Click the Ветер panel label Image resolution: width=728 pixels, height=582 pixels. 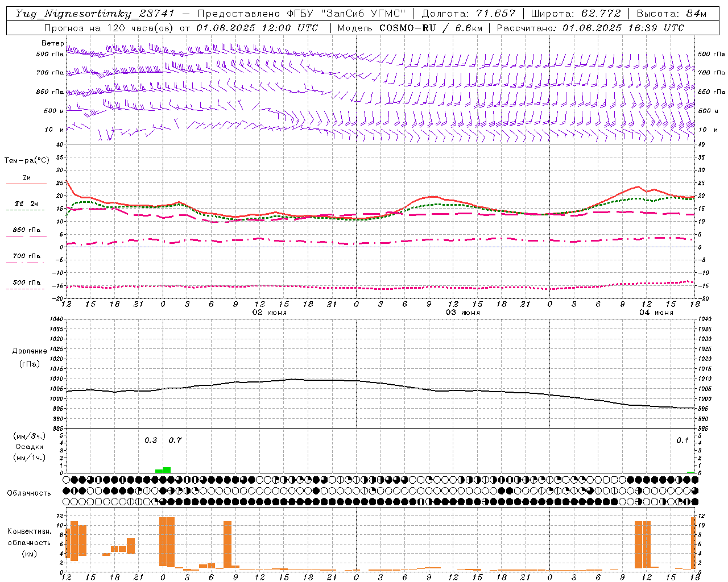[52, 43]
